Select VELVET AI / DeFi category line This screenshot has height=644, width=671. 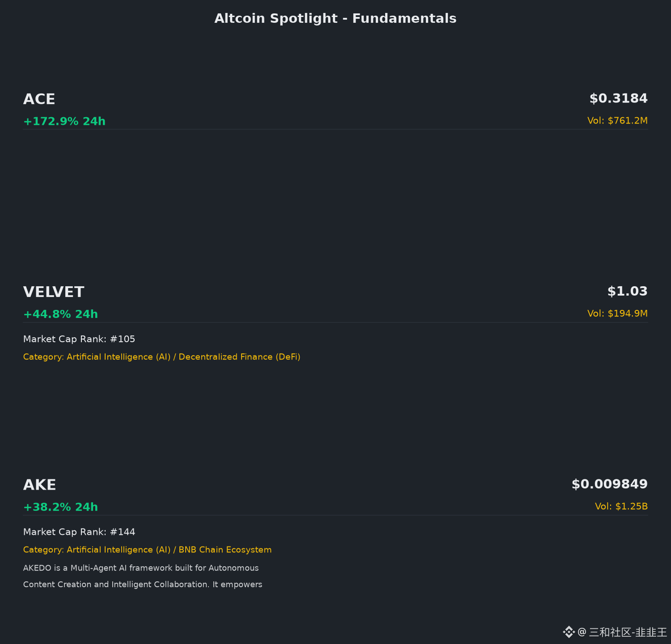pos(162,357)
